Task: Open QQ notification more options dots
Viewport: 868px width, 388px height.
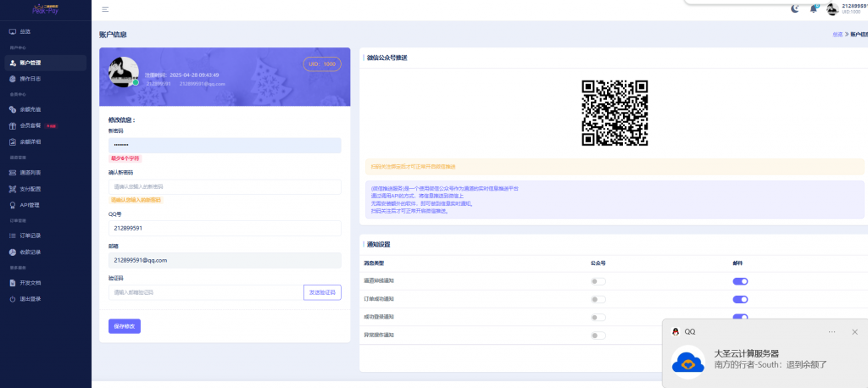Action: 832,331
